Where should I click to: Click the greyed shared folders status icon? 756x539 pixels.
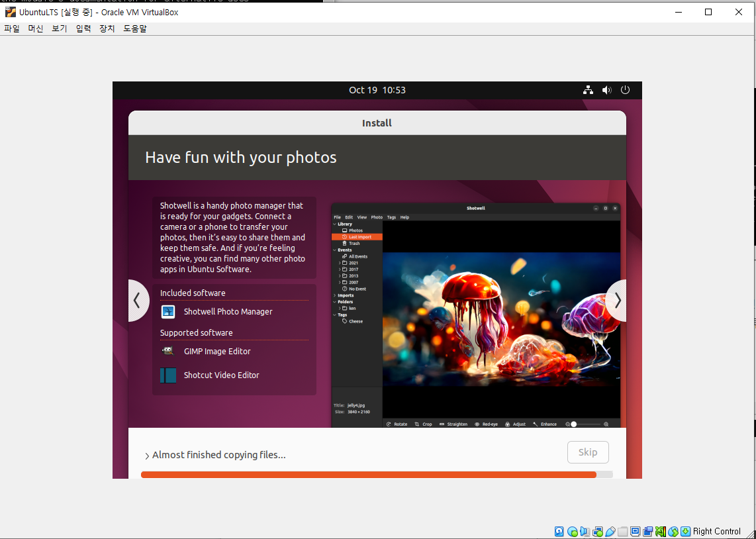point(622,531)
